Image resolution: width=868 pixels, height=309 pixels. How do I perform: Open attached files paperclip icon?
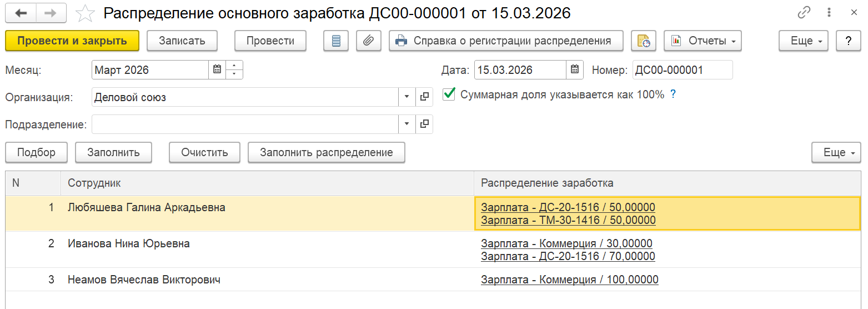click(368, 41)
